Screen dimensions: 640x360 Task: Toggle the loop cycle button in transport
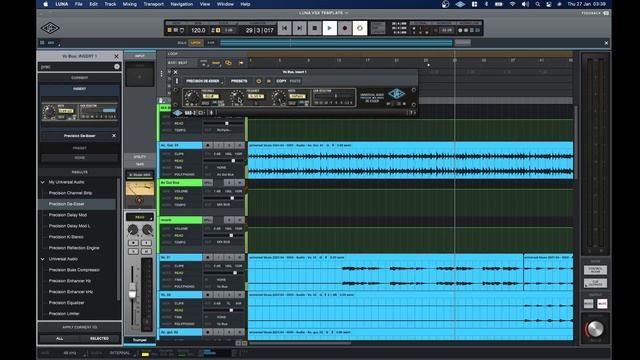pyautogui.click(x=360, y=28)
